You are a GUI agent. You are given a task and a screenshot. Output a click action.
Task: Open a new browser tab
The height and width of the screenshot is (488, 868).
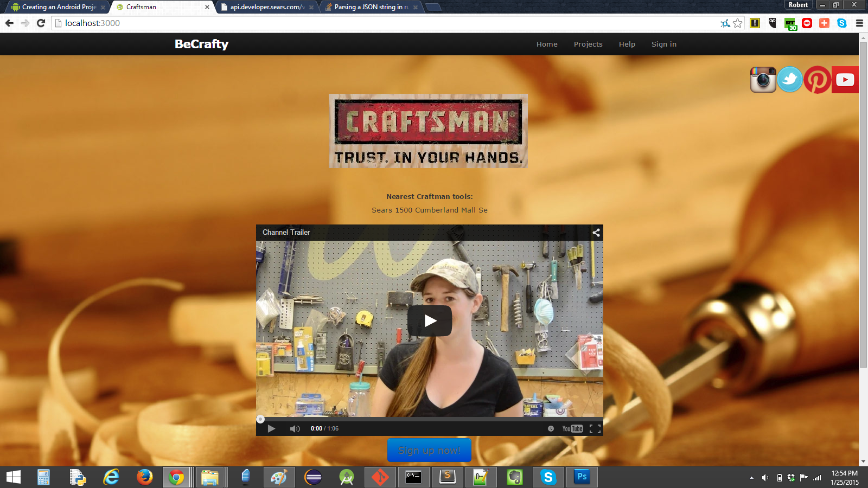(433, 7)
